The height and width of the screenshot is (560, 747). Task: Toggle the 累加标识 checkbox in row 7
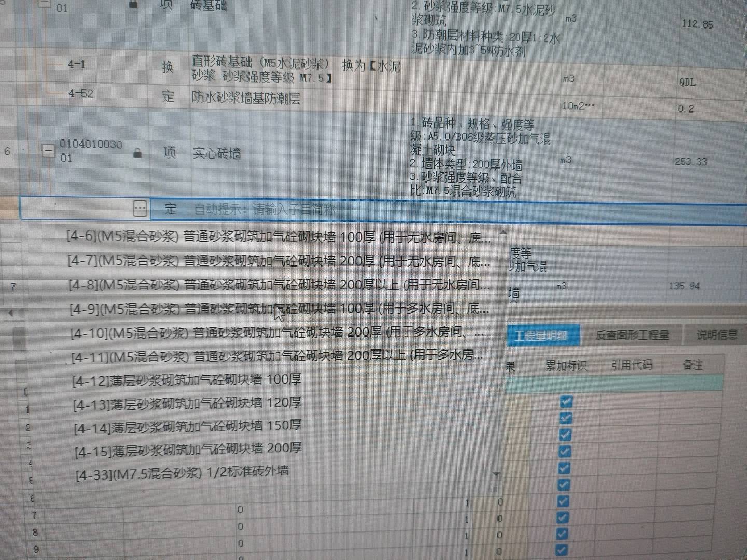point(563,501)
